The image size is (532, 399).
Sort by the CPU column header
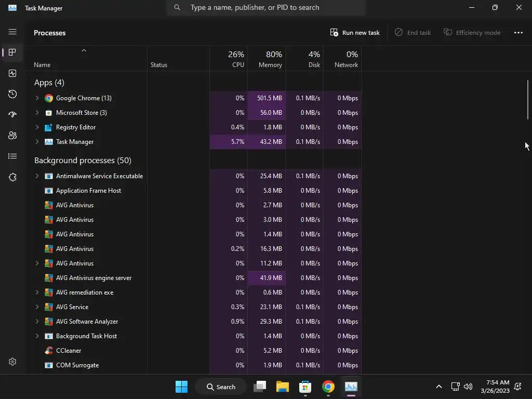[x=229, y=59]
